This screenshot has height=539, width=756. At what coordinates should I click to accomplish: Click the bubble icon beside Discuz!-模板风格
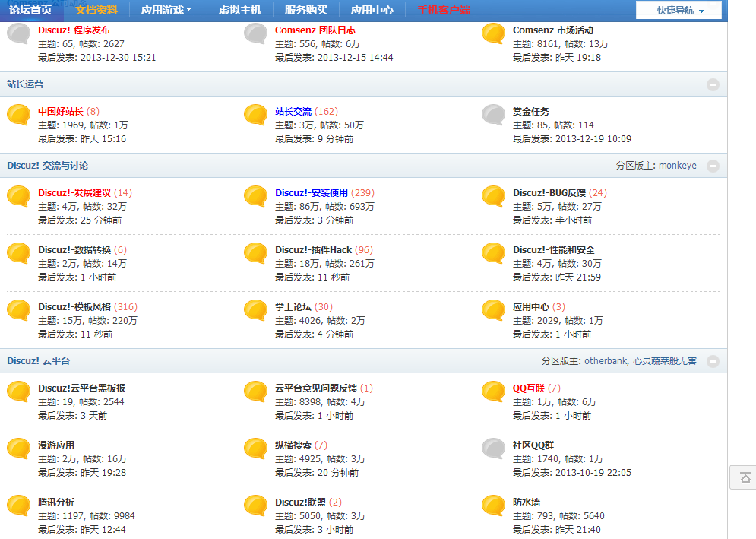tap(19, 311)
